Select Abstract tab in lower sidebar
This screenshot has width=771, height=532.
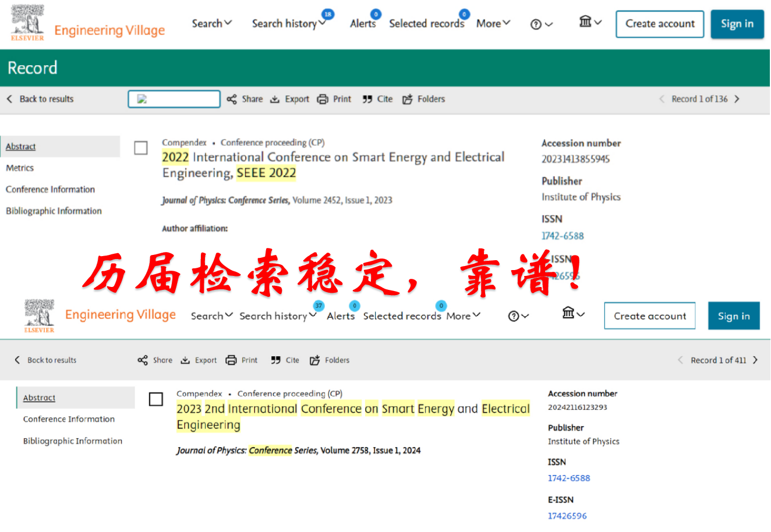pos(39,398)
